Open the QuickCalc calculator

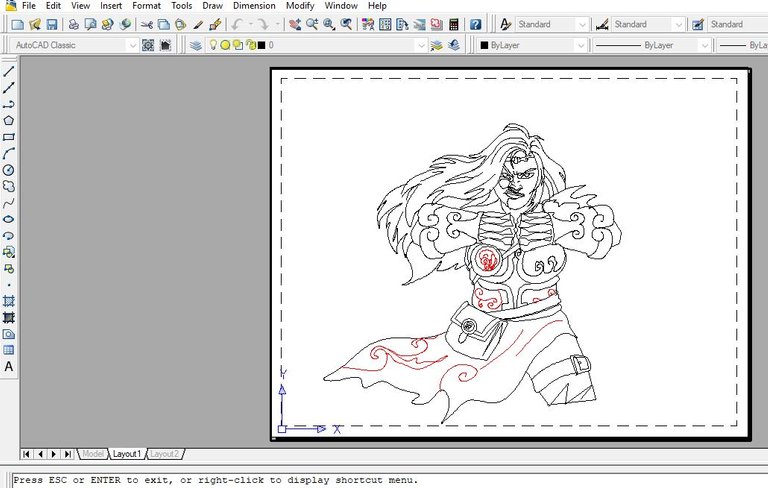[454, 24]
